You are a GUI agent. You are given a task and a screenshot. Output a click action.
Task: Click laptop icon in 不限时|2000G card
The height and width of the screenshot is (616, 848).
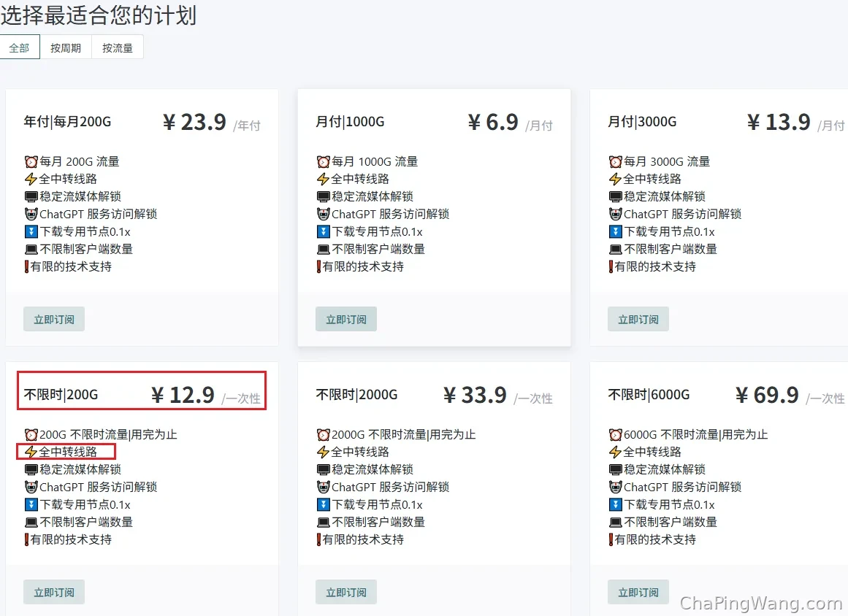(324, 523)
